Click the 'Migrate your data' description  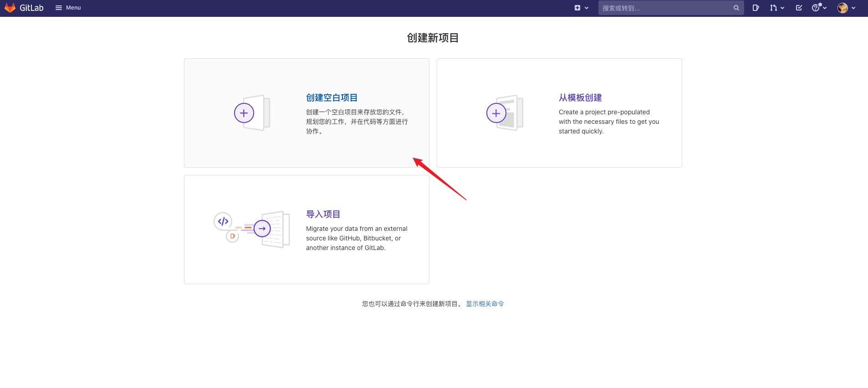(357, 238)
